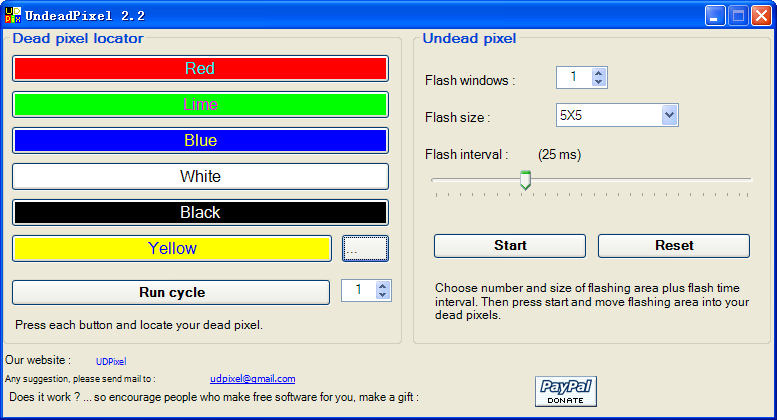This screenshot has height=420, width=777.
Task: Fill screen using the Blue button
Action: click(x=200, y=140)
